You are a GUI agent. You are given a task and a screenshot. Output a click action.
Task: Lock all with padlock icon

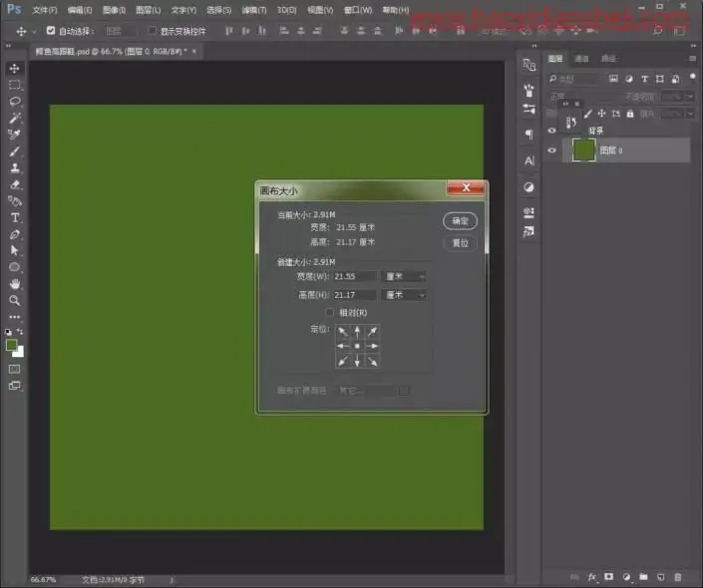(630, 114)
